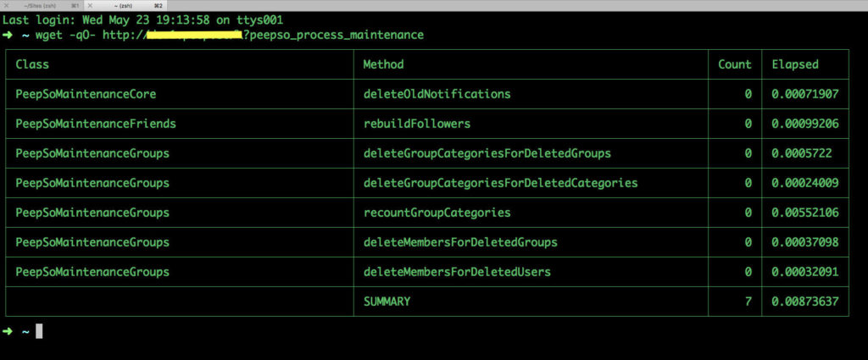Click the summary elapsed value 0.00873637

tap(805, 302)
